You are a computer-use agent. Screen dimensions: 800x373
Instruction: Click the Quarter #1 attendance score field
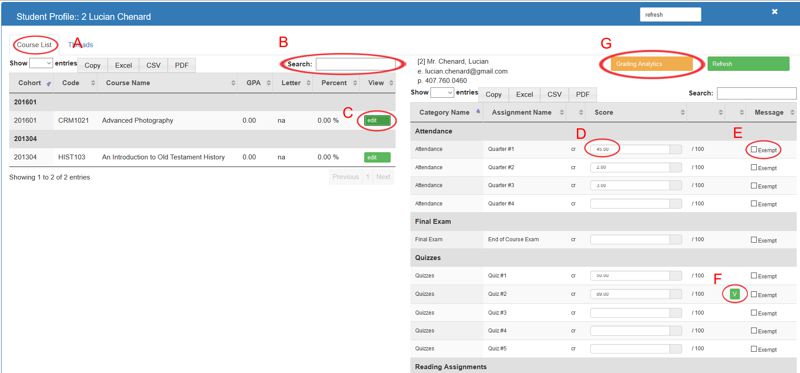coord(630,149)
